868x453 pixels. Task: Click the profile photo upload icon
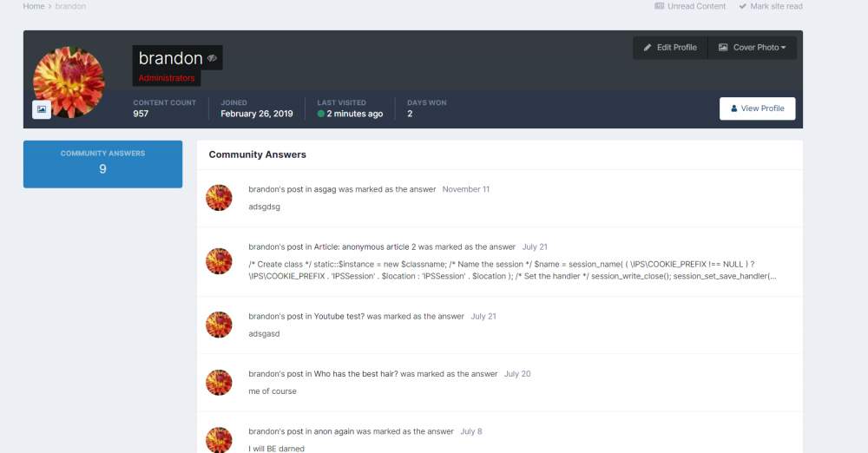[x=42, y=109]
